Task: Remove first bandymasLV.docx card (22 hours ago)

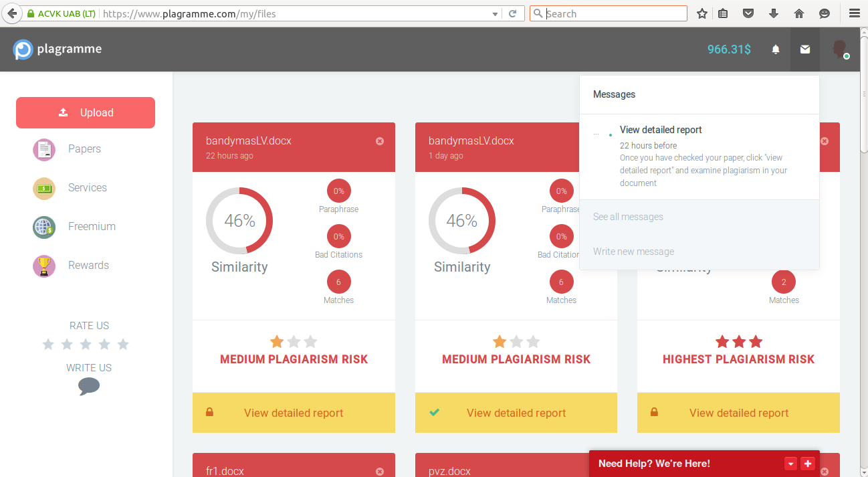Action: click(x=380, y=141)
